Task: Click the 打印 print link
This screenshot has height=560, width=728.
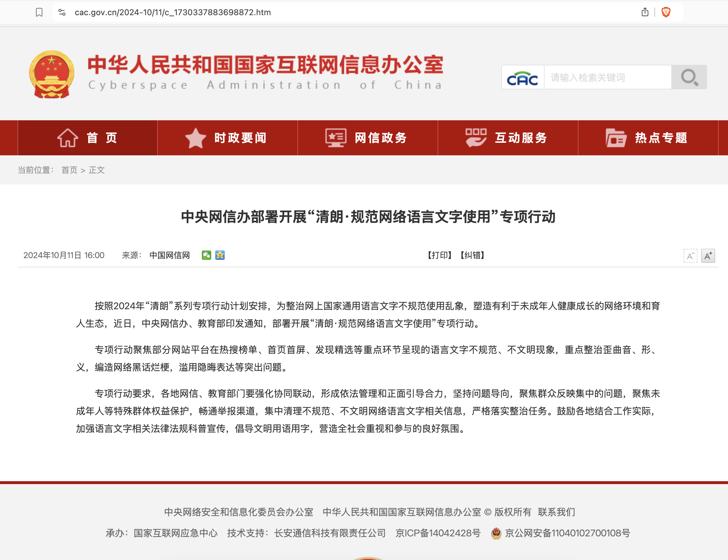Action: (439, 255)
